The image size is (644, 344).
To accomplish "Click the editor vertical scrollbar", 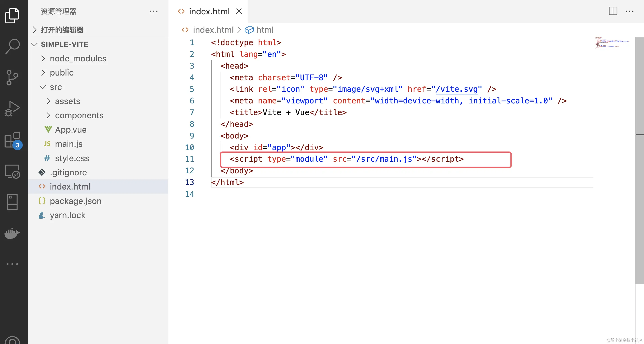I will [640, 160].
